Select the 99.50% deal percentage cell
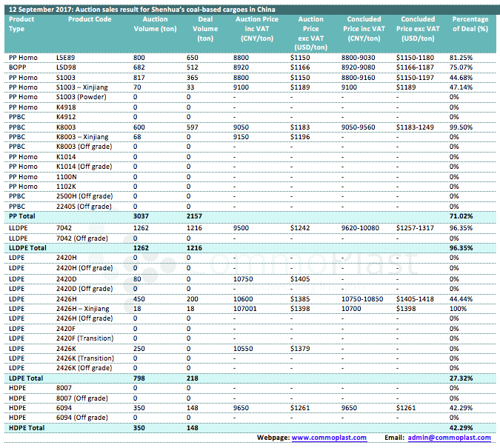The height and width of the screenshot is (448, 500). [461, 127]
